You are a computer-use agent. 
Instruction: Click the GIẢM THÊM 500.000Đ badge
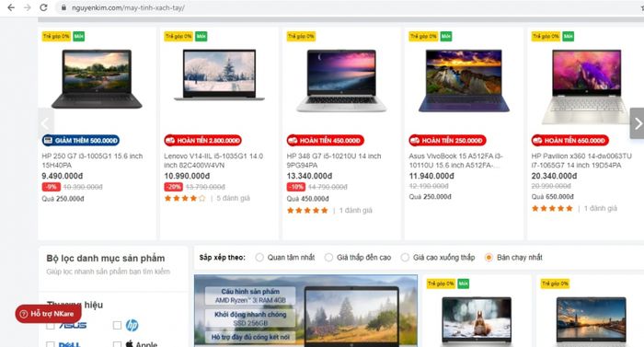tap(81, 140)
